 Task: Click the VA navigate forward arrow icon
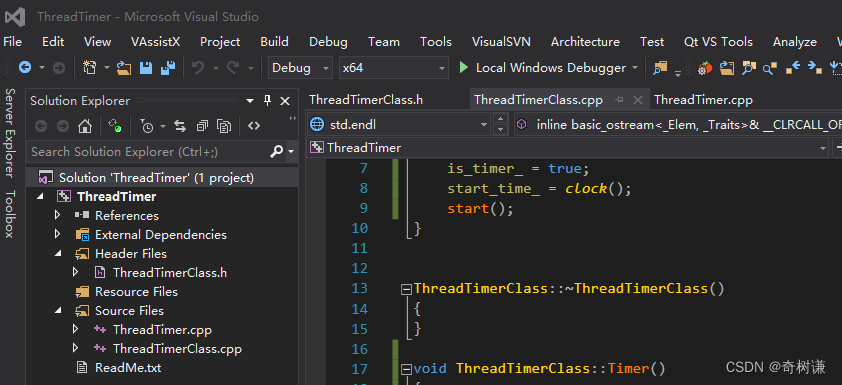(x=815, y=68)
